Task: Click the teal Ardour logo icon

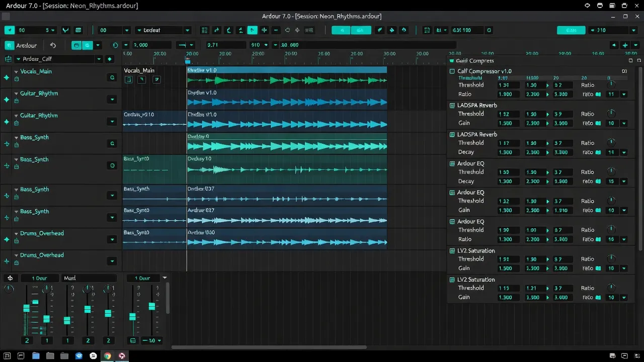Action: (9, 45)
